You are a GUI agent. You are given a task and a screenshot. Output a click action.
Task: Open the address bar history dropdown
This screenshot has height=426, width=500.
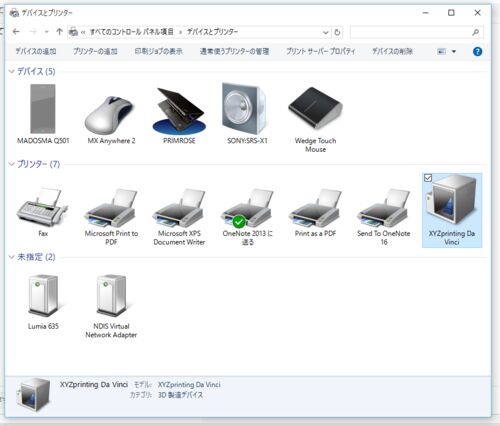click(x=326, y=32)
